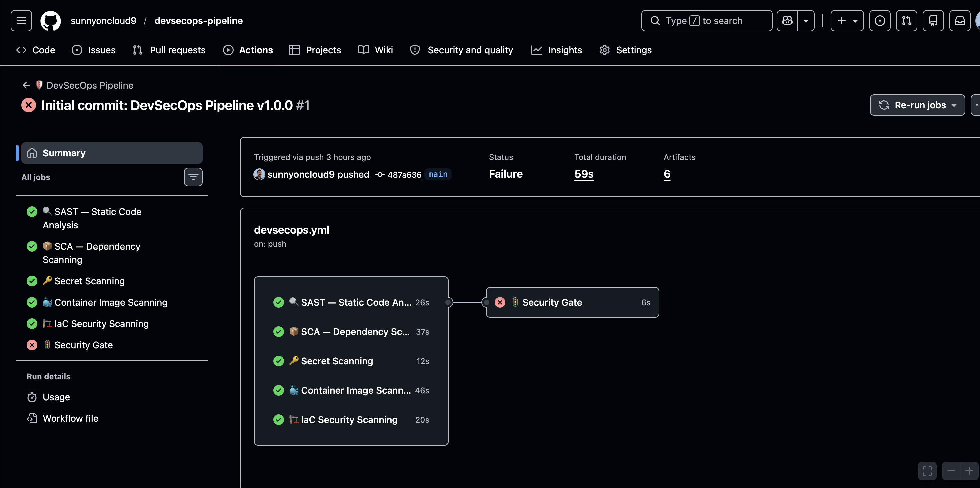This screenshot has height=488, width=980.
Task: Focus the Type / to search field
Action: (706, 21)
